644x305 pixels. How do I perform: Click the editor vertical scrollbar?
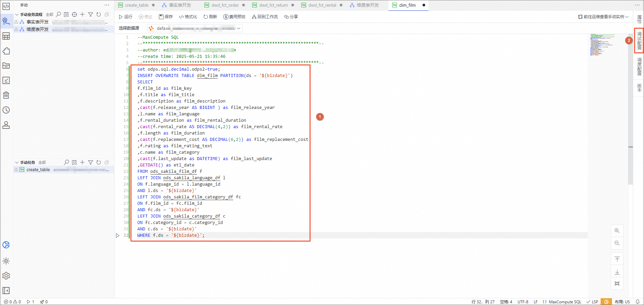pos(631,109)
